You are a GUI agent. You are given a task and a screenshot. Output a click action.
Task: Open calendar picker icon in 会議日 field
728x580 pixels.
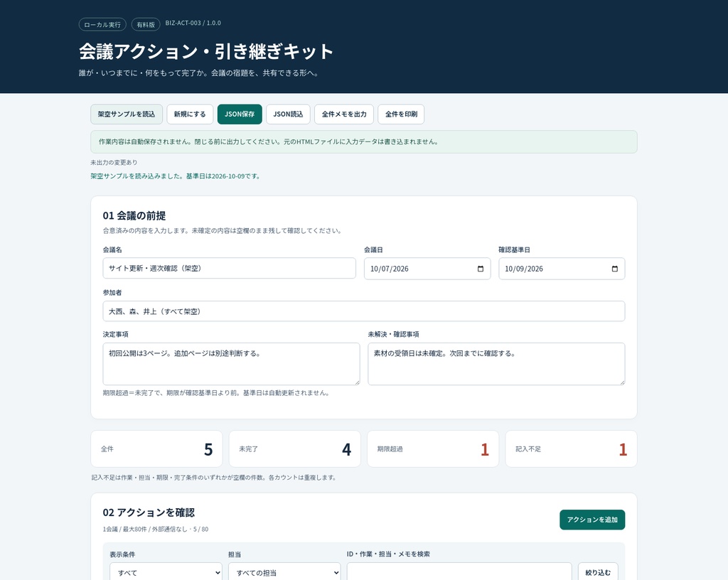coord(481,269)
